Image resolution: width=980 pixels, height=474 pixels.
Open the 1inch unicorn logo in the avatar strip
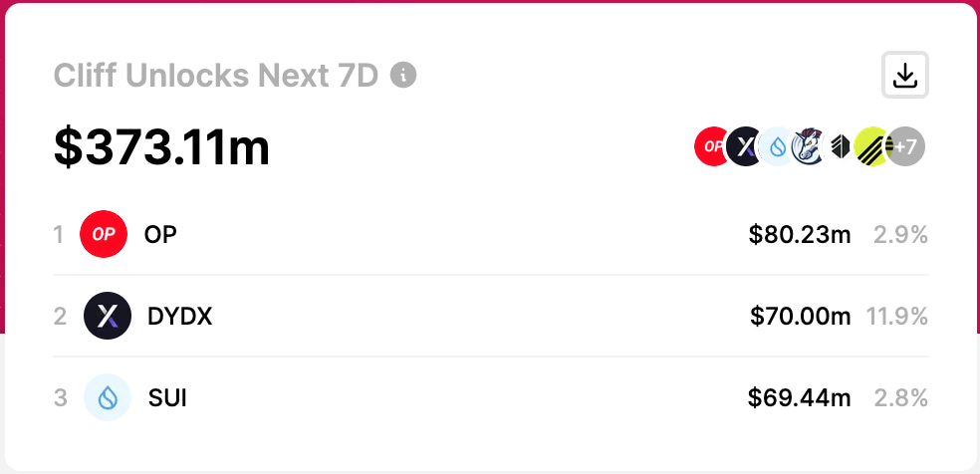pyautogui.click(x=808, y=146)
